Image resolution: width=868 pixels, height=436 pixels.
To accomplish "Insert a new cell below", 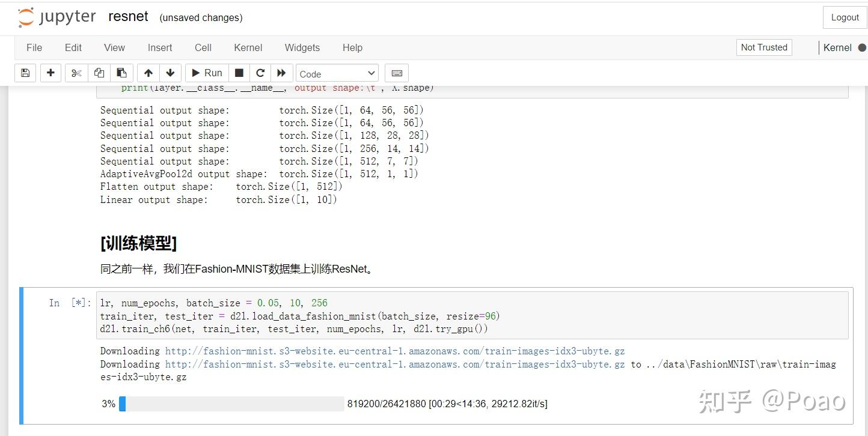I will click(x=50, y=73).
